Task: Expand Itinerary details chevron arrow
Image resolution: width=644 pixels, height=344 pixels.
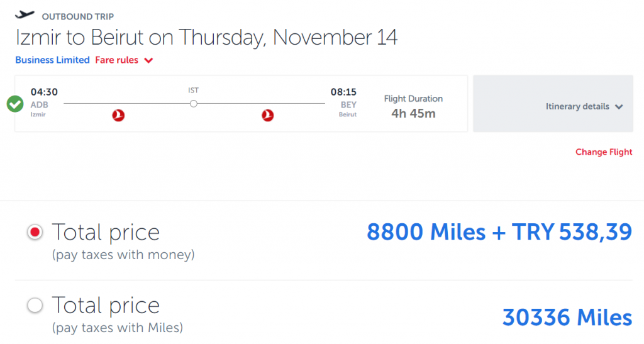Action: [x=619, y=107]
